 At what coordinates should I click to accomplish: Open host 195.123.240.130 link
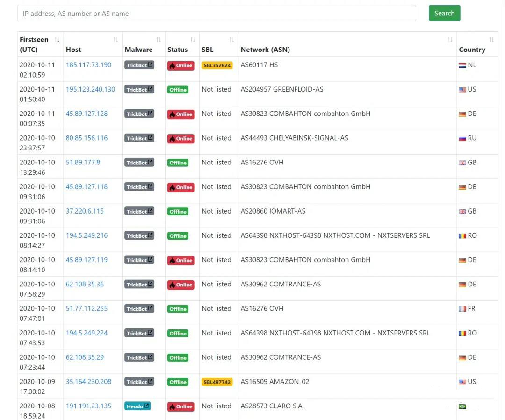click(x=90, y=89)
